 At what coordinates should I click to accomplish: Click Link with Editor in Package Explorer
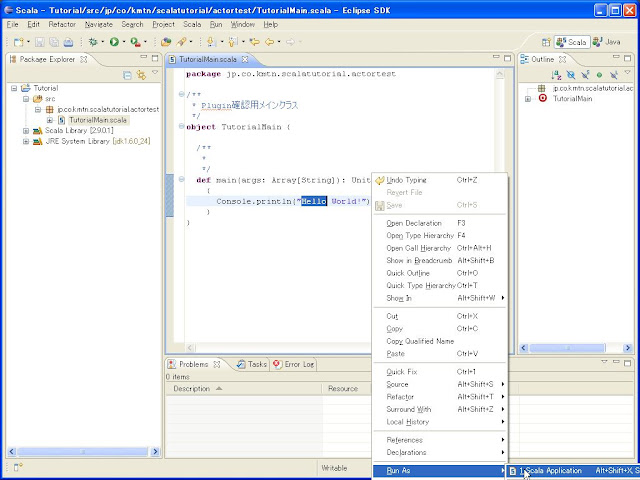[142, 75]
